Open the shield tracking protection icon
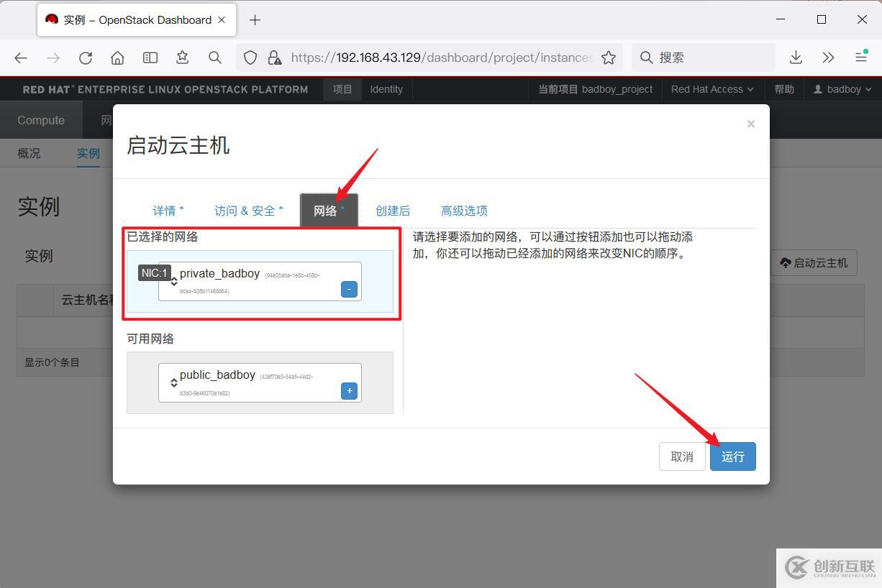882x588 pixels. tap(250, 58)
